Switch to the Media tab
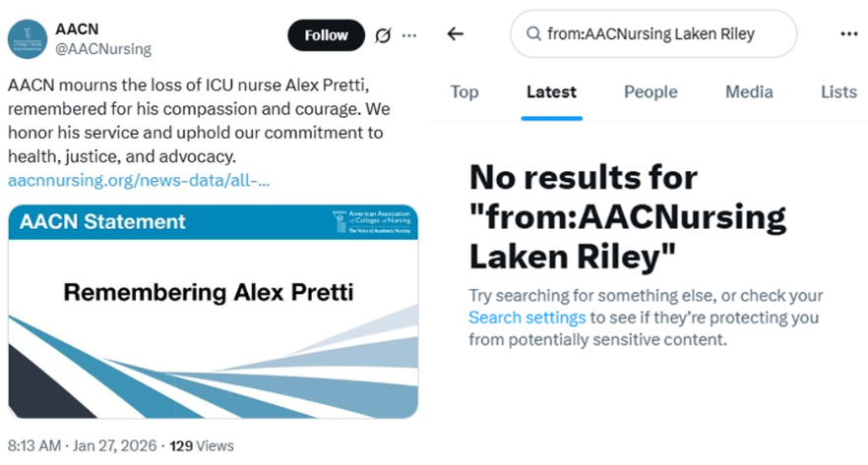The width and height of the screenshot is (868, 465). click(x=749, y=92)
